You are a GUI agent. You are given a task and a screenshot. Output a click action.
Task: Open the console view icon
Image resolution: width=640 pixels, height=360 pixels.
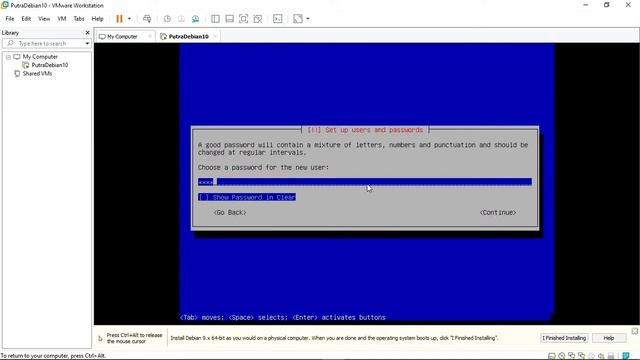click(x=278, y=19)
